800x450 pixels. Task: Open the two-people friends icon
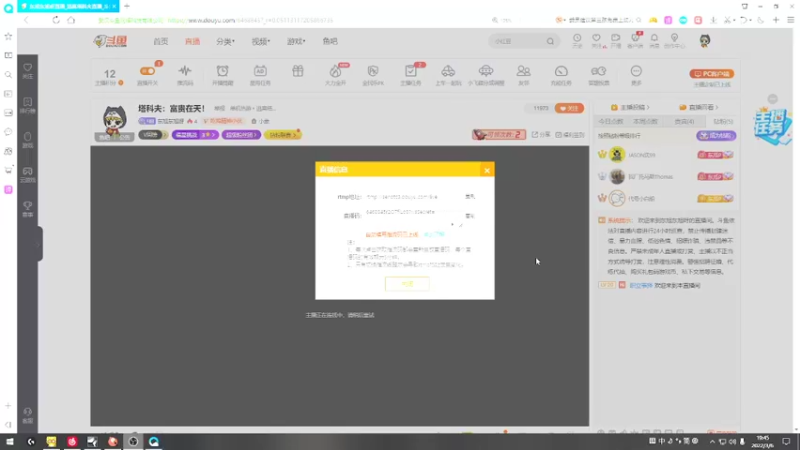pos(523,74)
